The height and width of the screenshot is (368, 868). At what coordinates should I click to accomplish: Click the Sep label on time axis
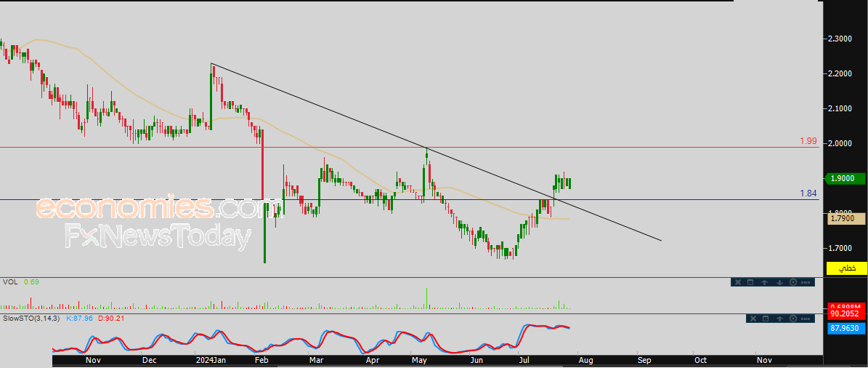[644, 360]
